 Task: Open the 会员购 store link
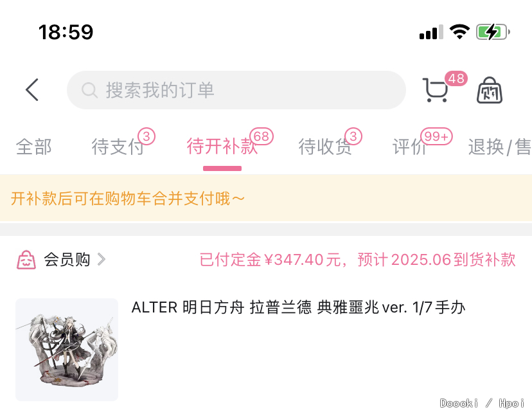tap(67, 260)
